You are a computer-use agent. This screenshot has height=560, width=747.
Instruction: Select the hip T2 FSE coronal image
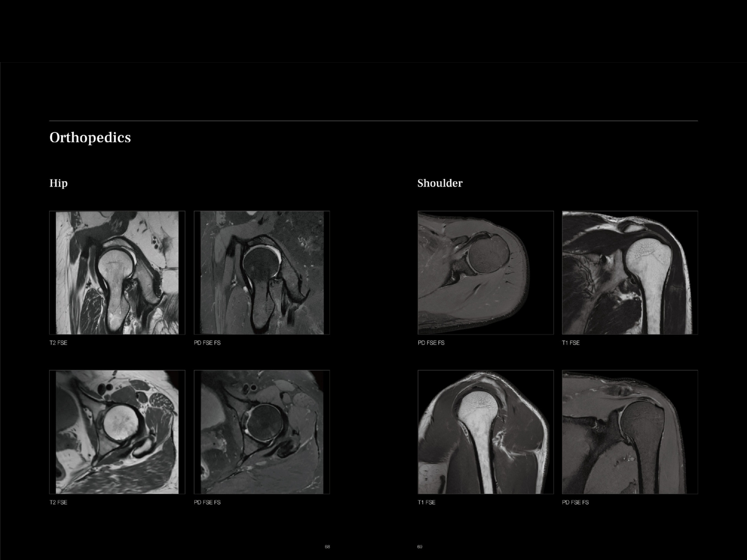(117, 272)
